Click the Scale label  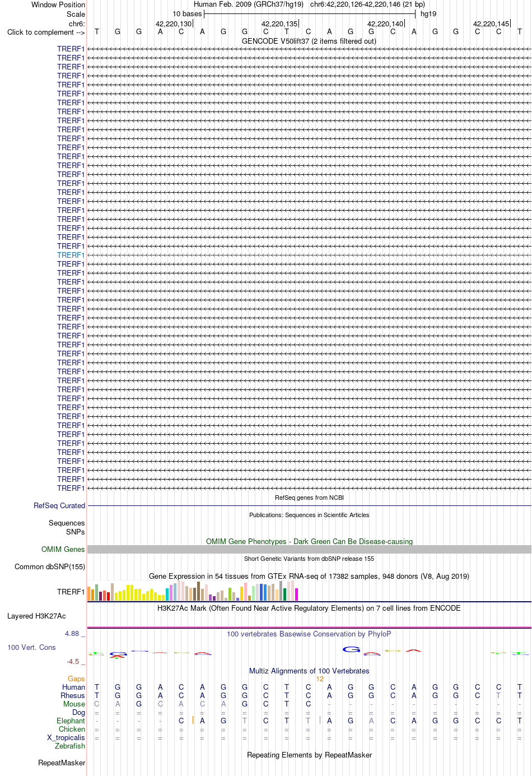(76, 14)
